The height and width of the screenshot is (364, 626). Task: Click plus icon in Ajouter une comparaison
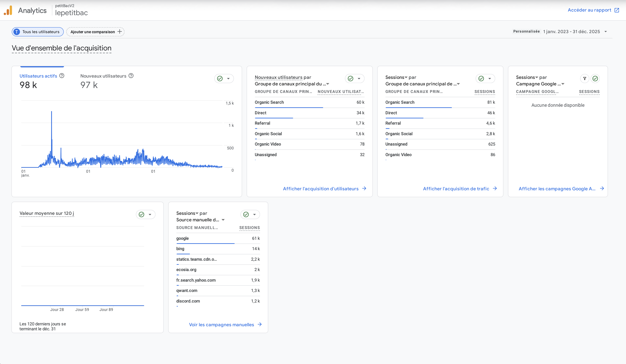[x=120, y=31]
